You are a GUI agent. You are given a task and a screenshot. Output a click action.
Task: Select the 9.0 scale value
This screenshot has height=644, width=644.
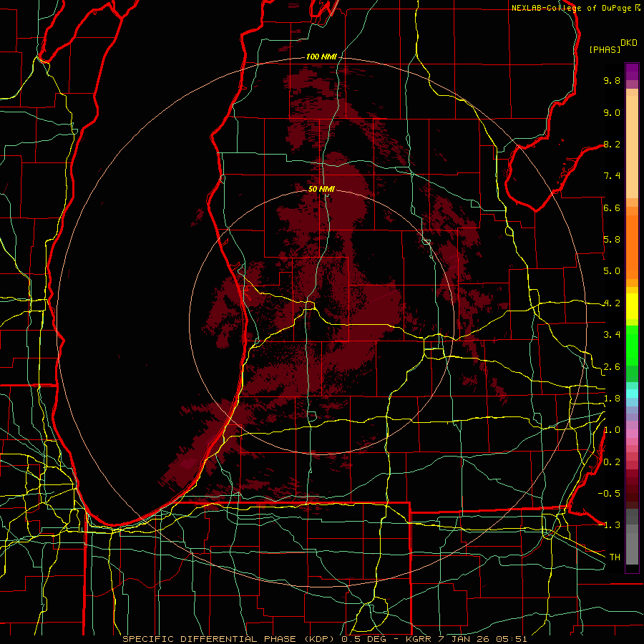[612, 112]
